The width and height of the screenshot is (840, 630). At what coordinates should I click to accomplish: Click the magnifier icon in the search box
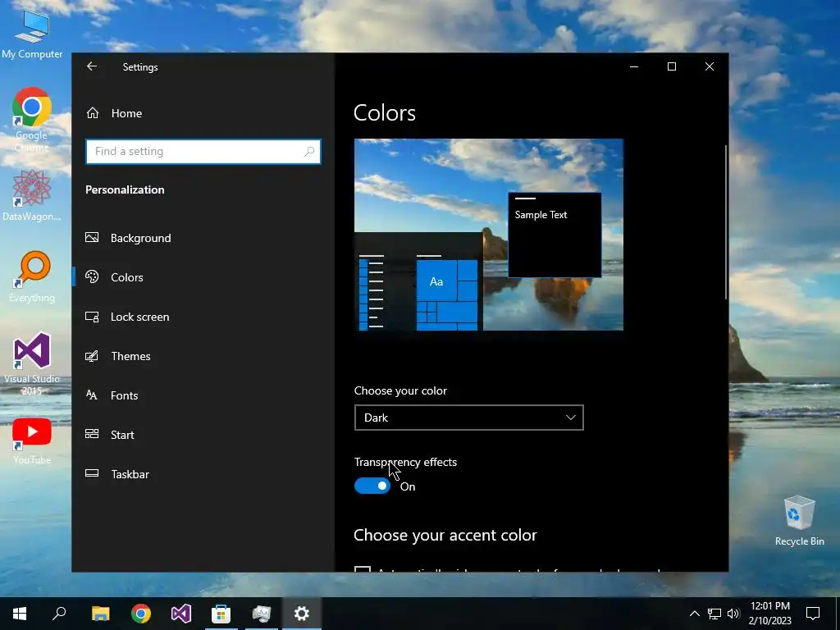point(309,152)
